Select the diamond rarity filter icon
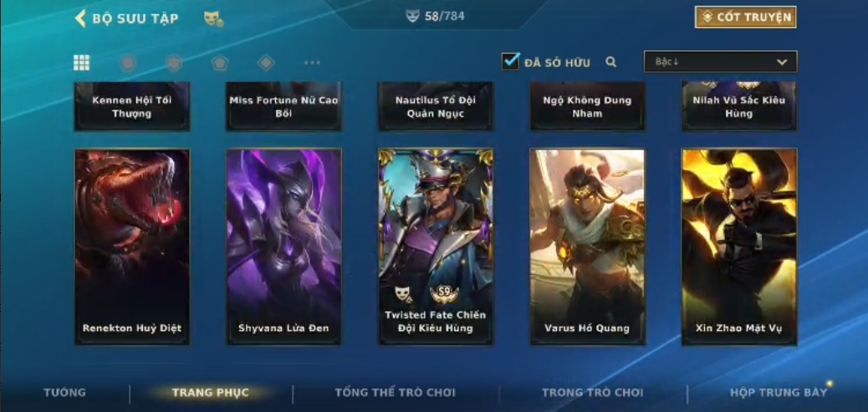 coord(266,63)
